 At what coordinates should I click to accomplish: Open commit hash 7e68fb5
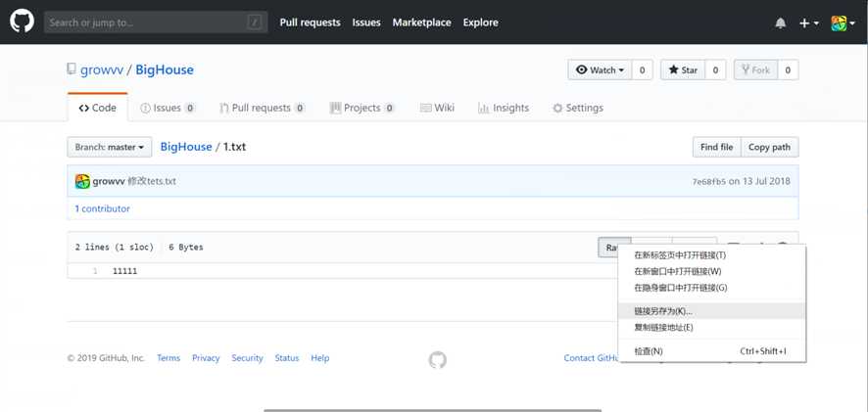[708, 181]
